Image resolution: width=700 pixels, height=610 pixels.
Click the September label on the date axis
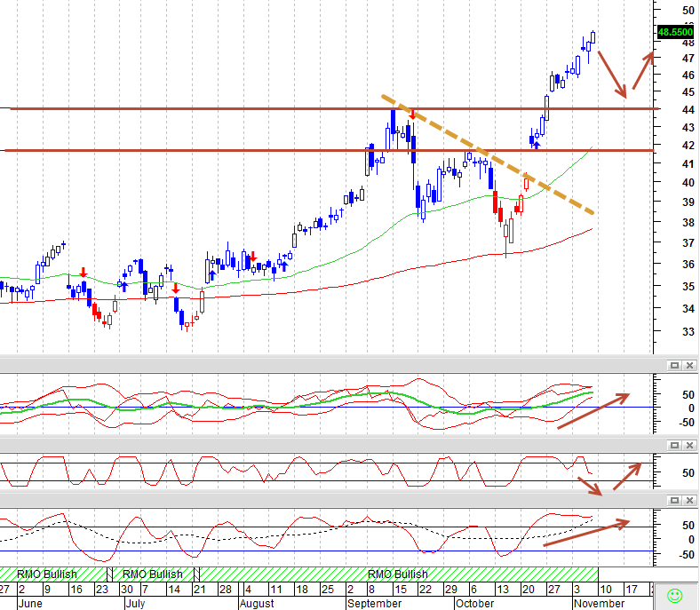point(374,603)
